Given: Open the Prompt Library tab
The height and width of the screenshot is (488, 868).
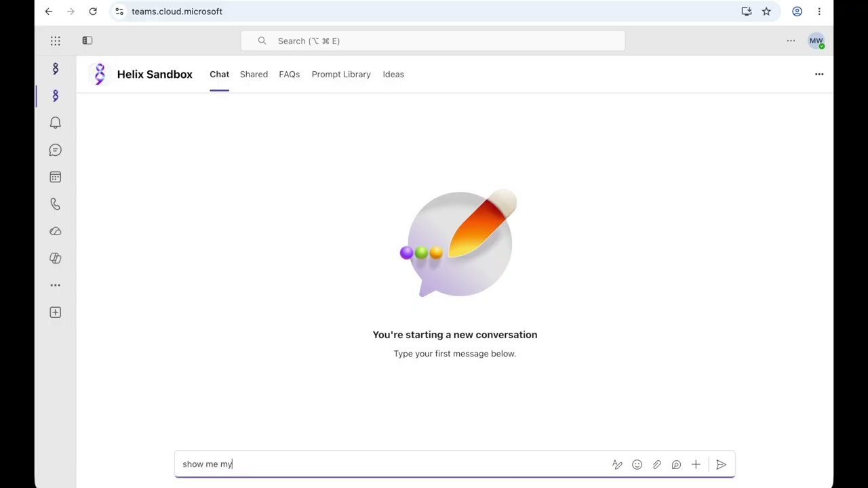Looking at the screenshot, I should pyautogui.click(x=341, y=75).
